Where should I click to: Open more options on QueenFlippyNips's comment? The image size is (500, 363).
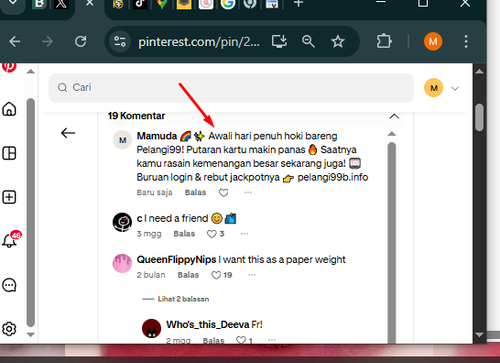coord(252,275)
